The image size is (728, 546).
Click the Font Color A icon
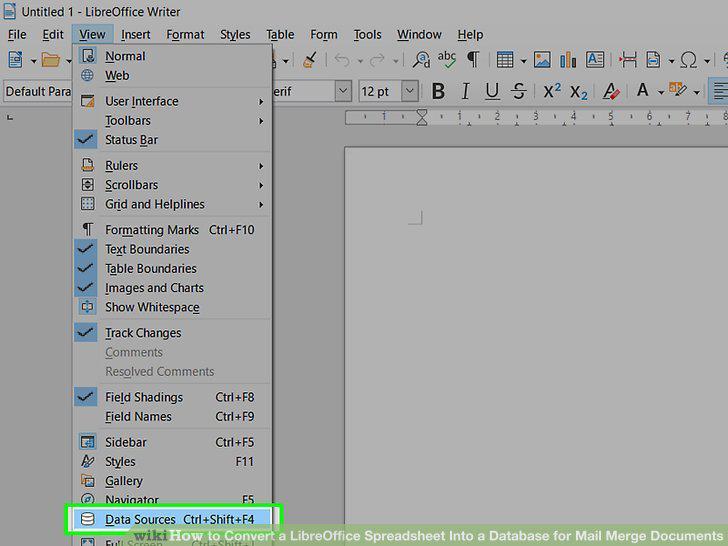click(x=643, y=90)
